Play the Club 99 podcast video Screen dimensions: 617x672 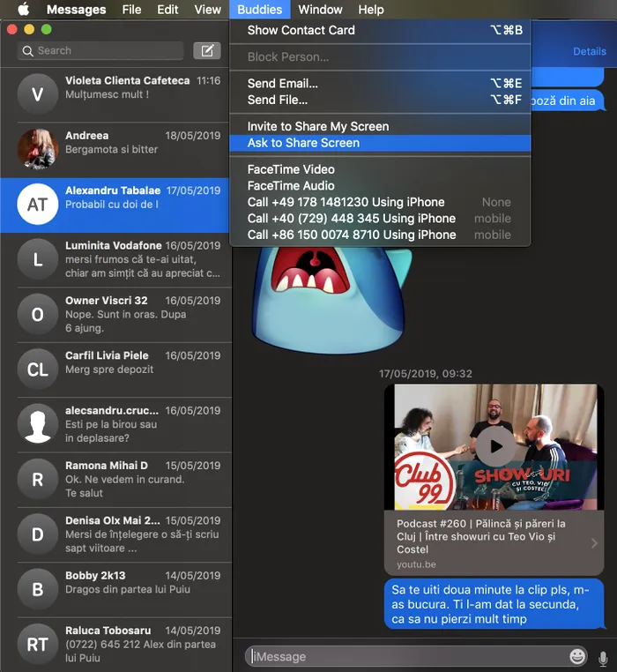point(495,446)
